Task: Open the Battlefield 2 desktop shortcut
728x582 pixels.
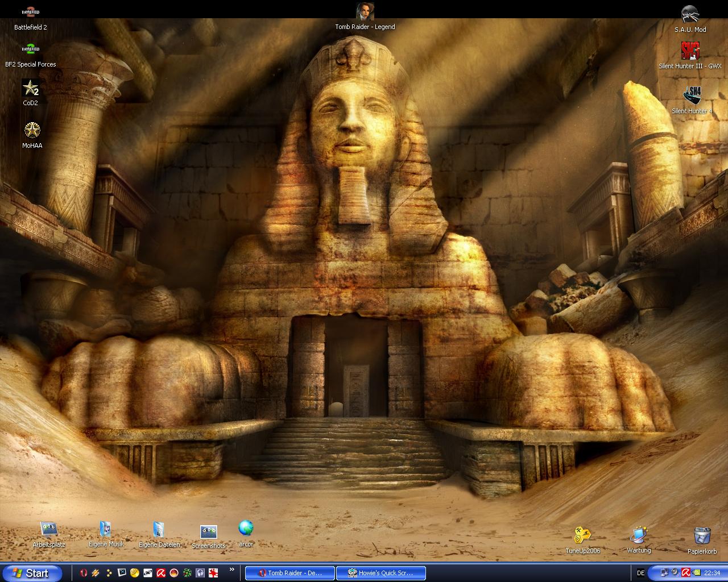Action: [31, 13]
